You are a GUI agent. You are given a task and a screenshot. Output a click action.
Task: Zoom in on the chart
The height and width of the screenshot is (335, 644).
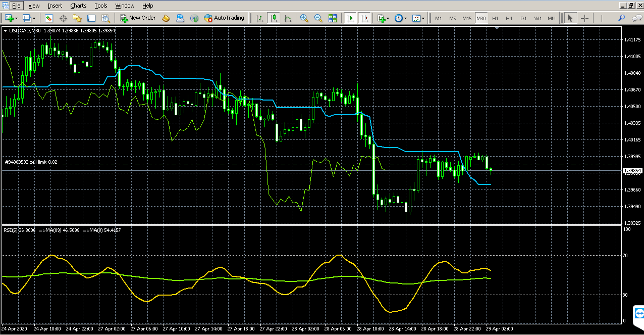(x=304, y=18)
